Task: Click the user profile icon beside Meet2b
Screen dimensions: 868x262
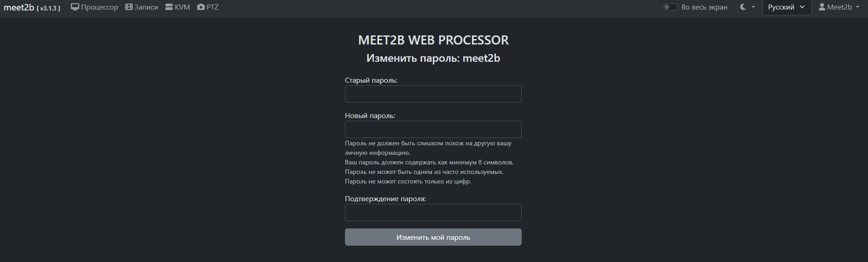Action: pyautogui.click(x=821, y=7)
